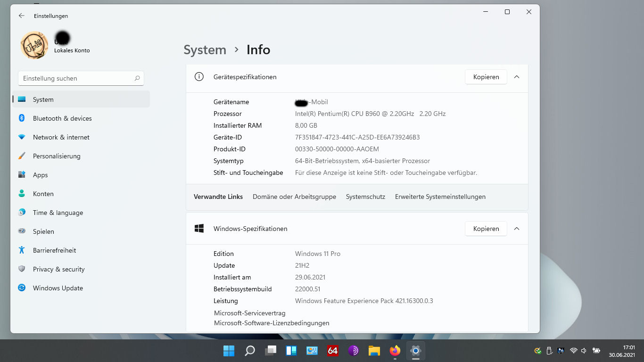Click the Produkt-ID value 00330-50000-00000-AAOEM

[x=337, y=149]
